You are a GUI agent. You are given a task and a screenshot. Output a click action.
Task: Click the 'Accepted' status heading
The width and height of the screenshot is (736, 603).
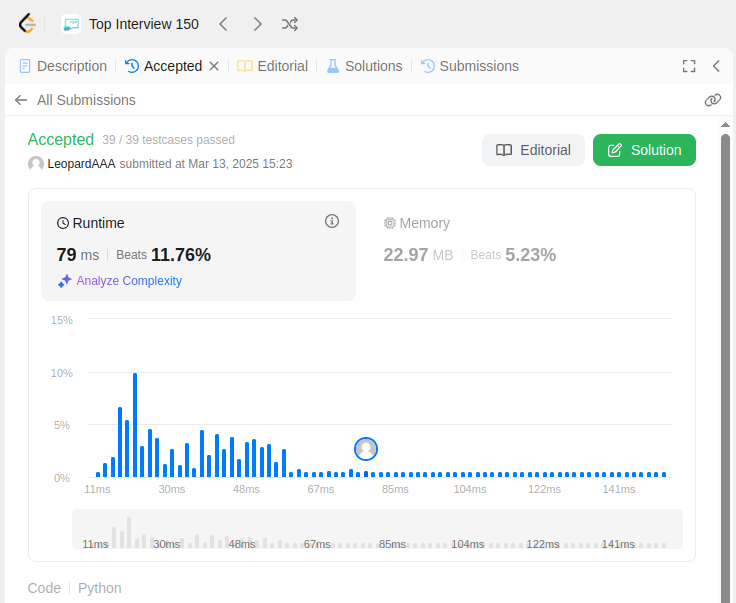61,139
